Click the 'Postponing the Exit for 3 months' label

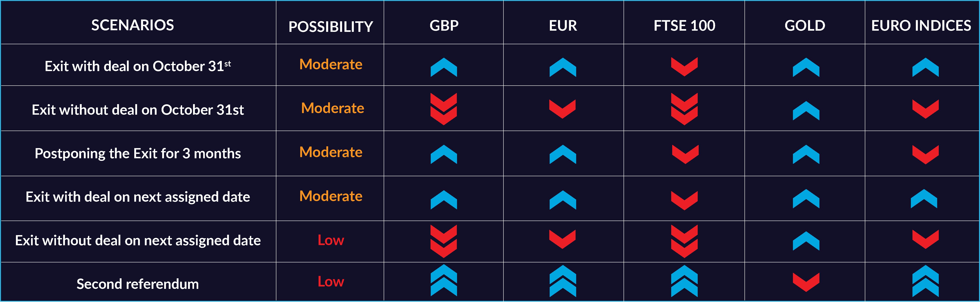click(138, 154)
